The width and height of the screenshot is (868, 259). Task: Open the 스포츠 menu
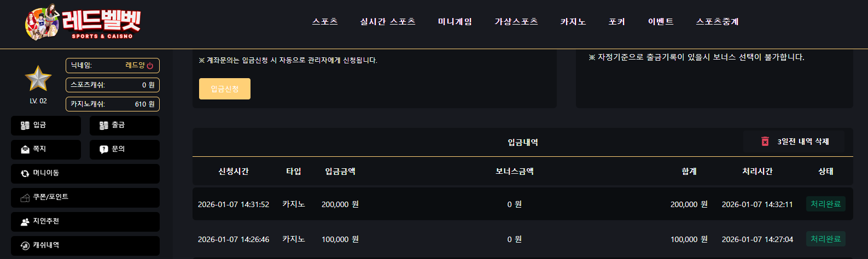(325, 22)
